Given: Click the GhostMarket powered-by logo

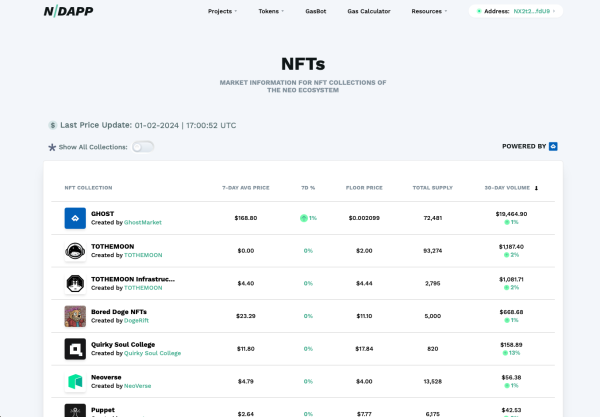Looking at the screenshot, I should [x=553, y=146].
